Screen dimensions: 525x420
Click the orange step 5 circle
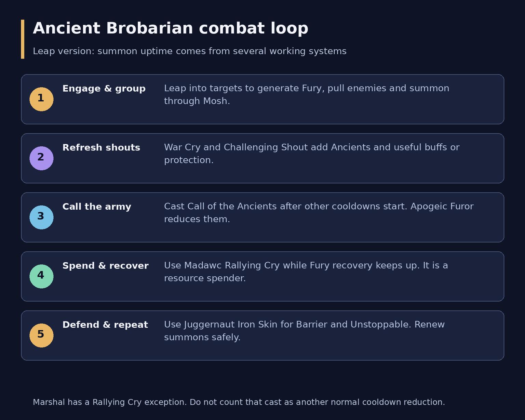tap(41, 336)
